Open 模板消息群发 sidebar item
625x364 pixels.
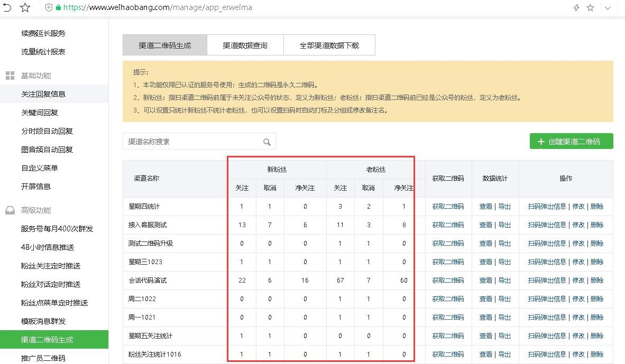pyautogui.click(x=43, y=321)
